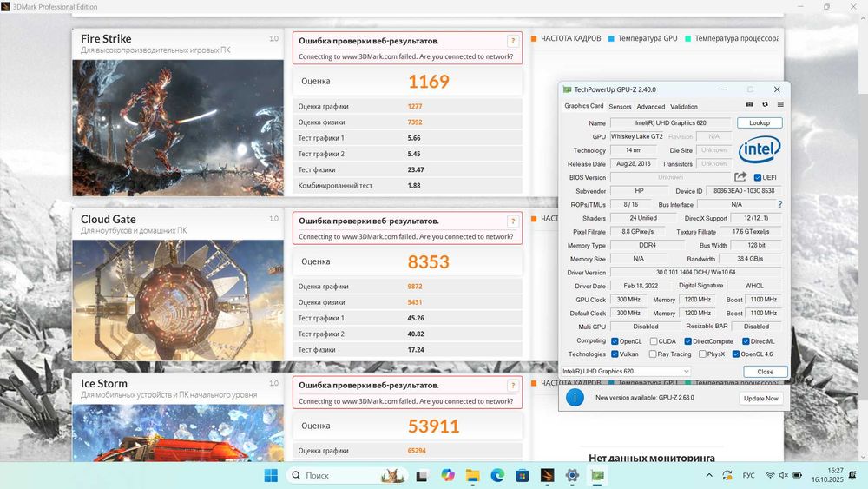Click Device ID value 8086 3EA0
This screenshot has width=868, height=489.
click(x=744, y=191)
